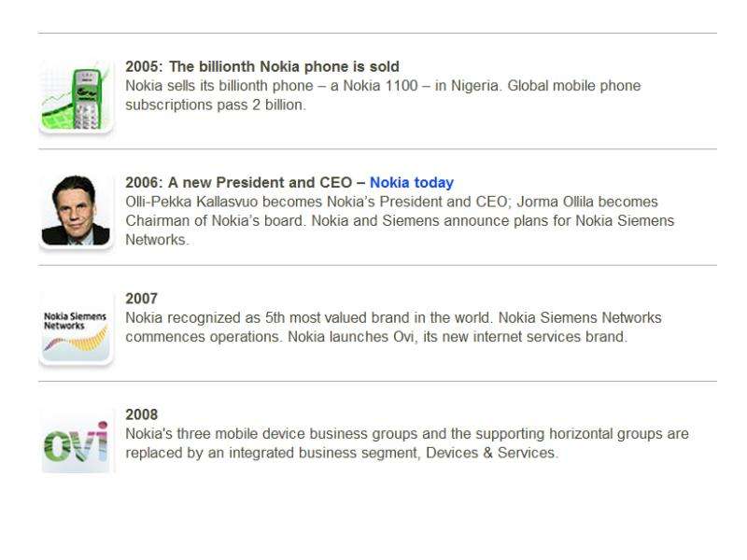Click the Ovi logo icon
Image resolution: width=747 pixels, height=560 pixels.
(77, 441)
